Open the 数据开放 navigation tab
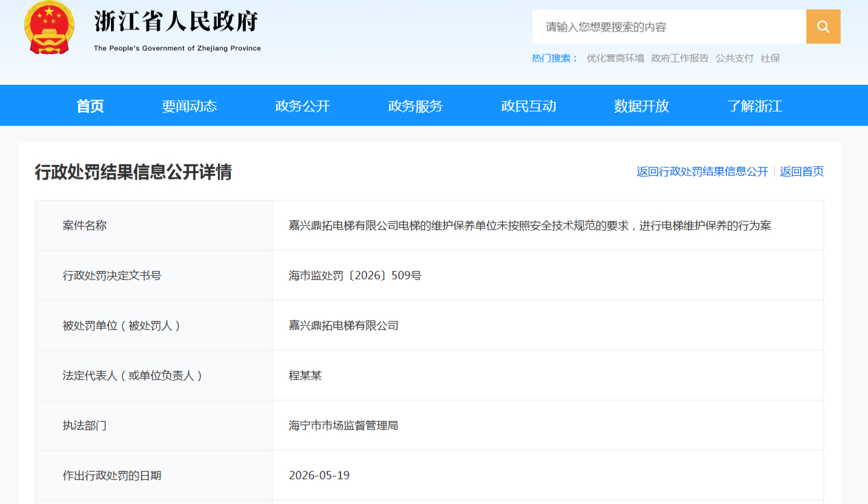Viewport: 868px width, 504px height. click(641, 105)
